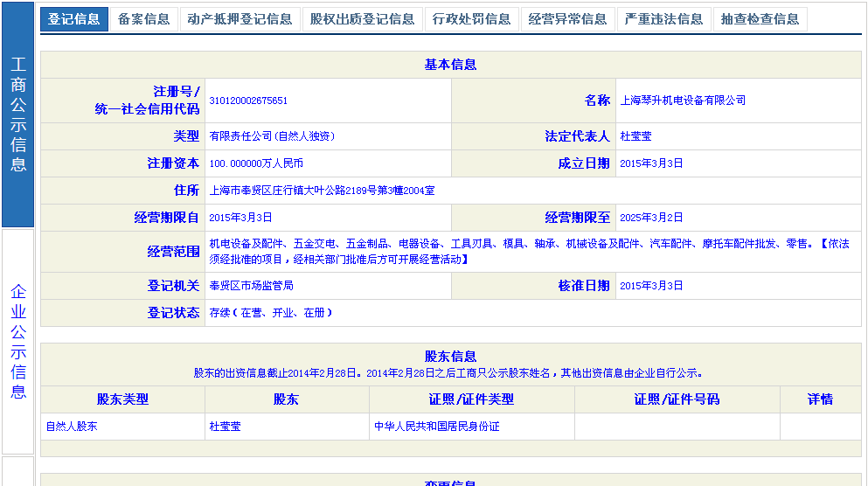The image size is (868, 486).
Task: Go to the 股权出质登记信息 tab
Action: (x=362, y=19)
